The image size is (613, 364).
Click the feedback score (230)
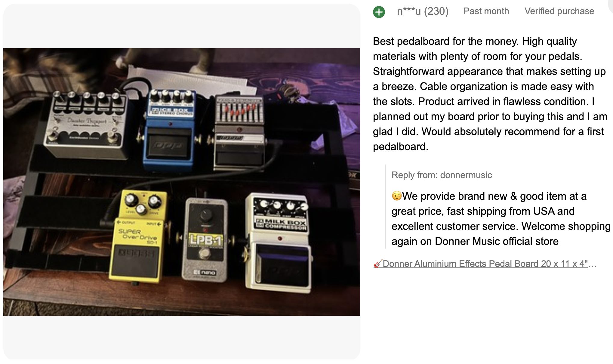point(436,11)
